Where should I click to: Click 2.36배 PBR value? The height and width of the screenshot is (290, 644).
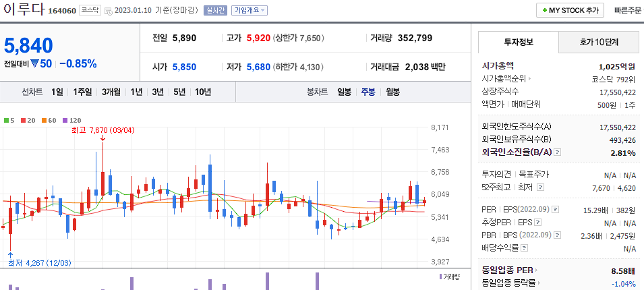point(591,235)
